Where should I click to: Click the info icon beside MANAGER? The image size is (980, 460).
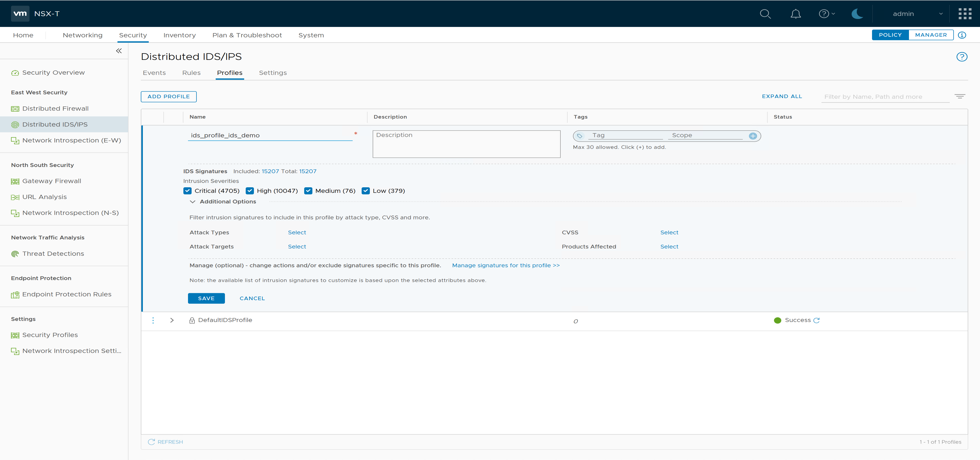pos(962,35)
